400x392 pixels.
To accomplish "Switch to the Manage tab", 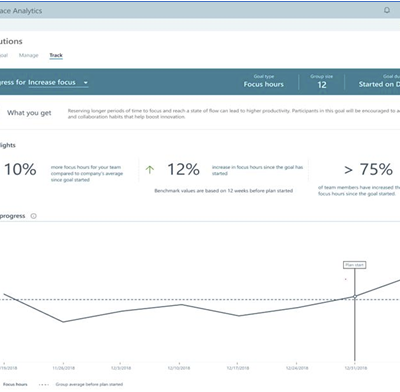I will point(29,55).
